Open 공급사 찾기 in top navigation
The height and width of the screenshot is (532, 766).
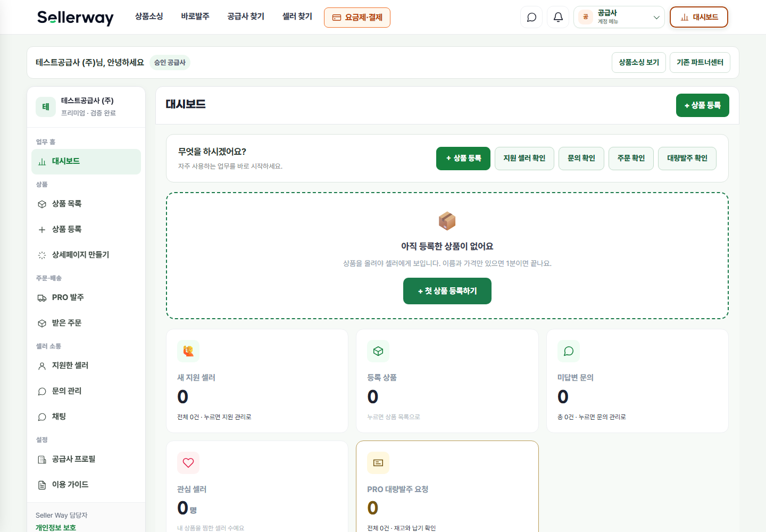click(x=246, y=16)
